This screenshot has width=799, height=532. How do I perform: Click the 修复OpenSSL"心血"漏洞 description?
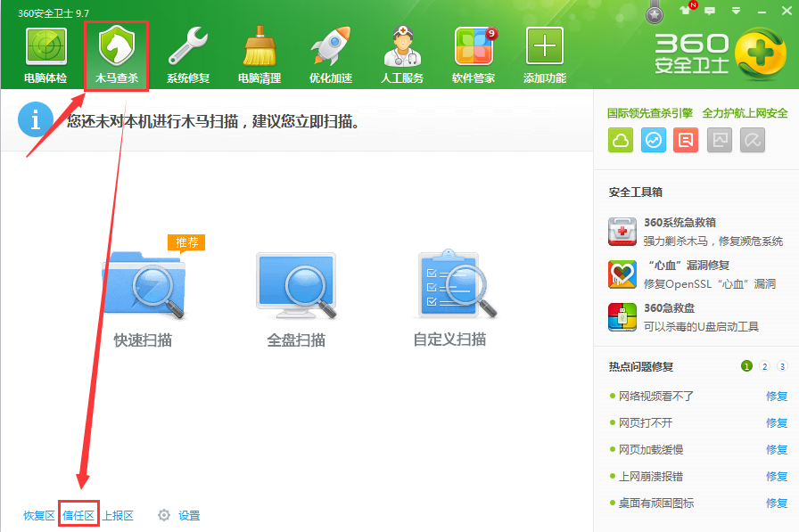[710, 284]
